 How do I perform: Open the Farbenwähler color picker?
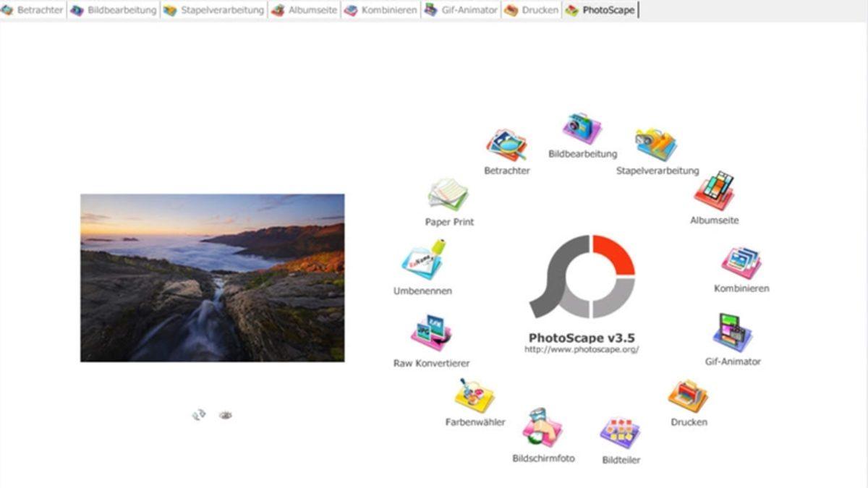click(x=474, y=394)
